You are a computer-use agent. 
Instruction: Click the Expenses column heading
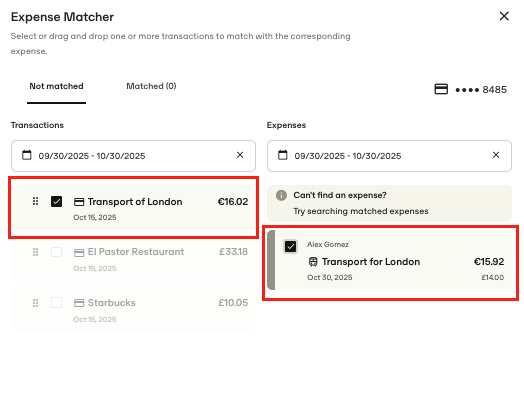coord(286,125)
